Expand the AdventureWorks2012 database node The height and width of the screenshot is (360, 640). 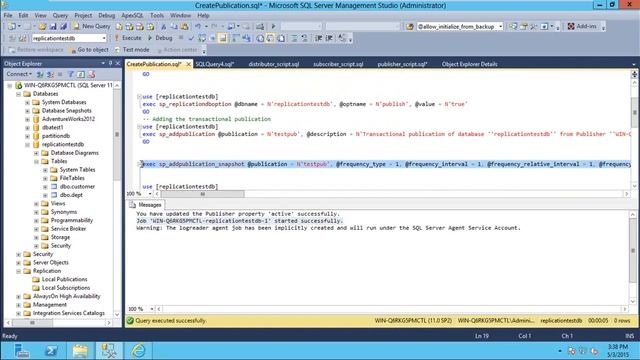[x=27, y=119]
